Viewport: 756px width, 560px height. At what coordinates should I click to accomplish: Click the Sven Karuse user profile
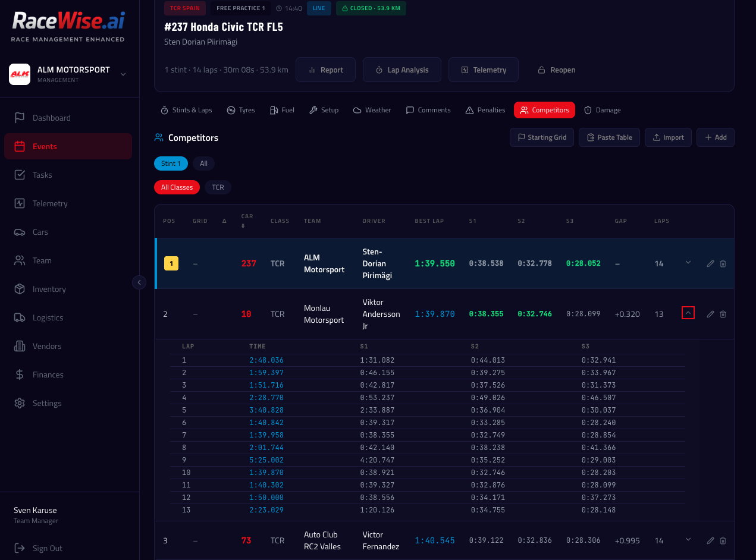[x=36, y=515]
